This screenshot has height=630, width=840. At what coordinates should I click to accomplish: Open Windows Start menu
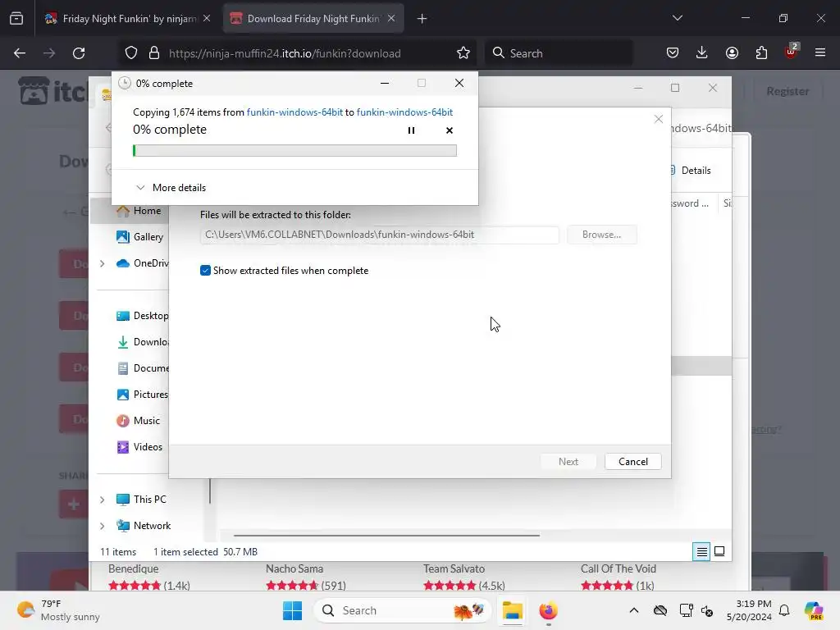click(x=293, y=610)
